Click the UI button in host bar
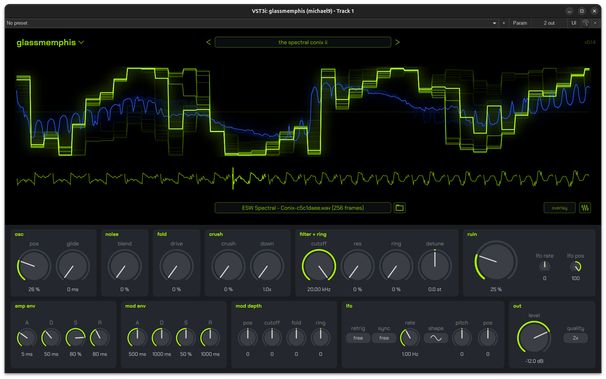The height and width of the screenshot is (379, 606). (x=574, y=23)
